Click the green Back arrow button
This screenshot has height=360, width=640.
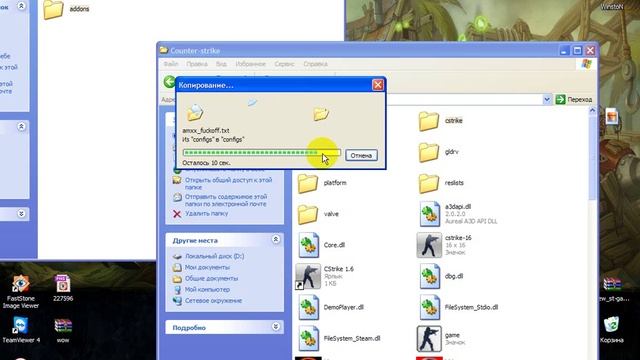pos(170,82)
